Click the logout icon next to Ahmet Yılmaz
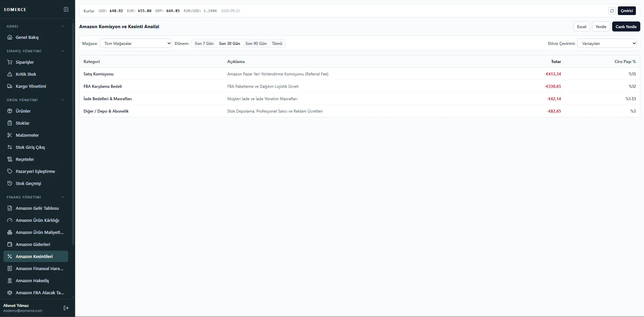The width and height of the screenshot is (644, 317). coord(66,308)
